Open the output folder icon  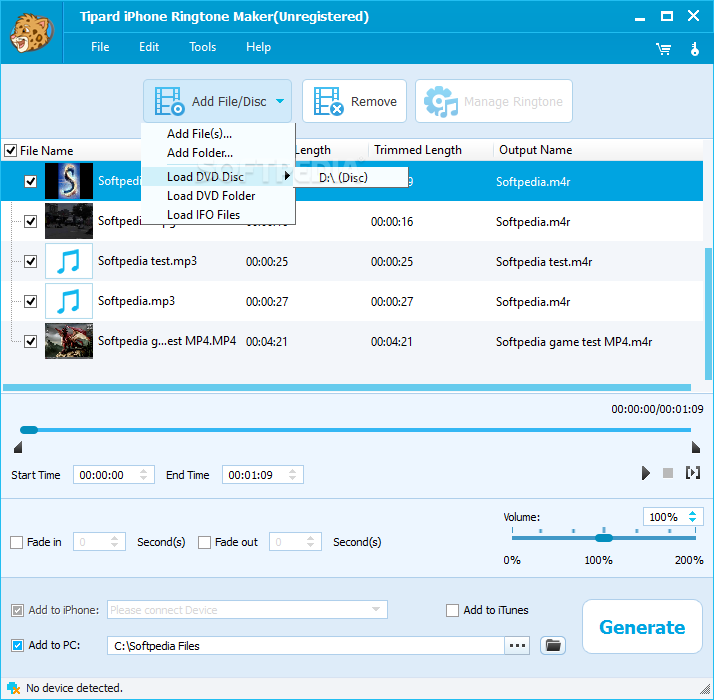point(553,645)
